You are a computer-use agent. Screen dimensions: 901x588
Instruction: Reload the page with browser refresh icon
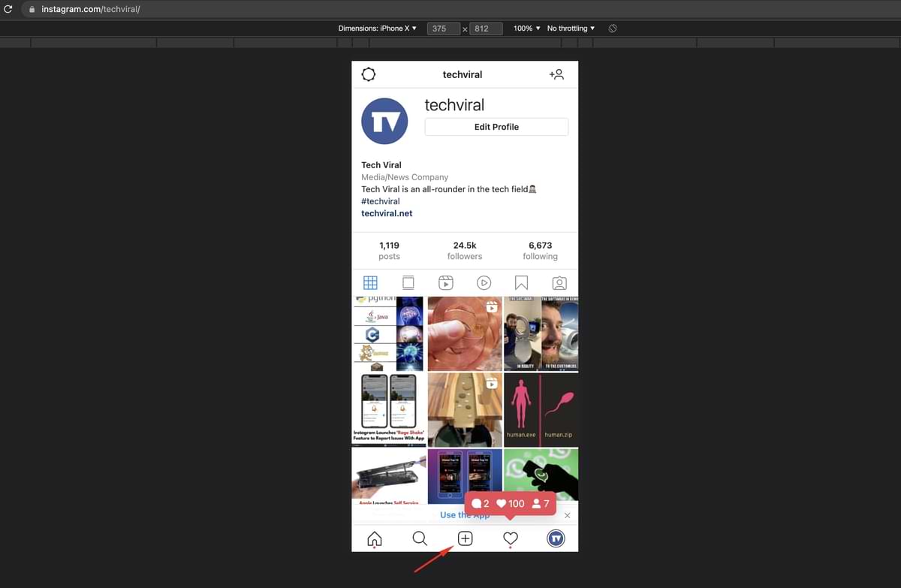[x=8, y=9]
